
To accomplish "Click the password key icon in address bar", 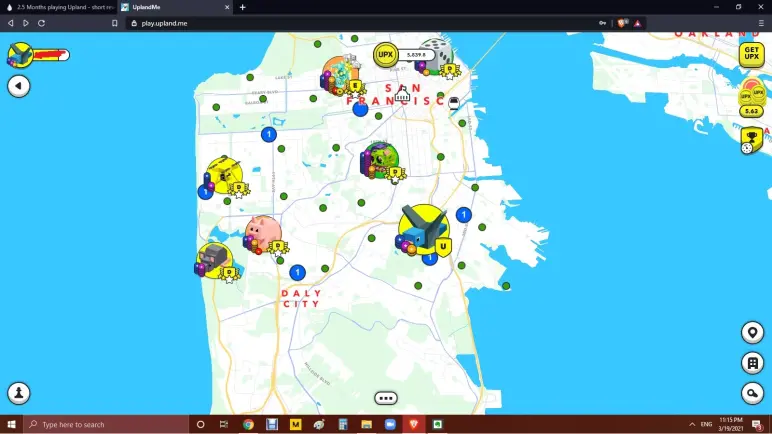I will [x=602, y=23].
